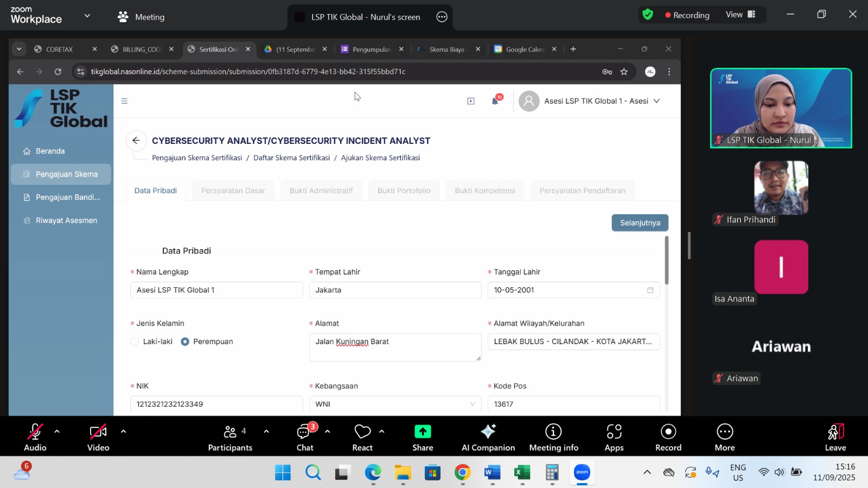Screen dimensions: 868x488
Task: Click the hamburger menu icon on the page
Action: (124, 101)
